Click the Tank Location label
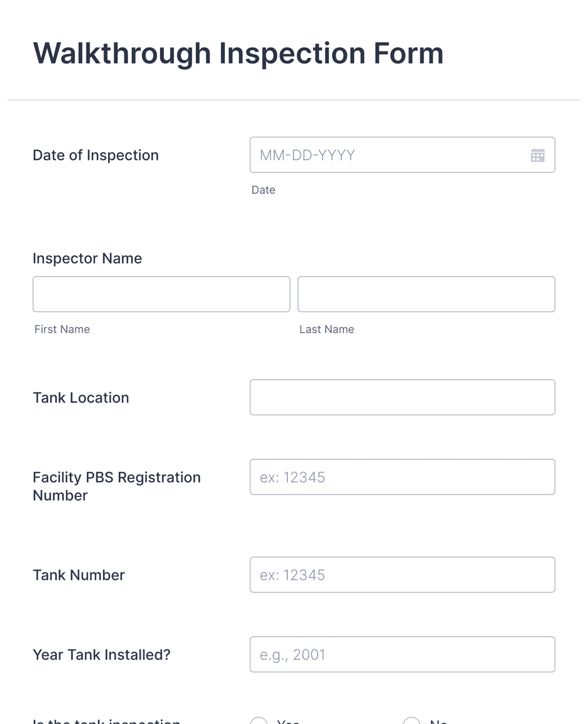The width and height of the screenshot is (588, 724). pos(81,397)
